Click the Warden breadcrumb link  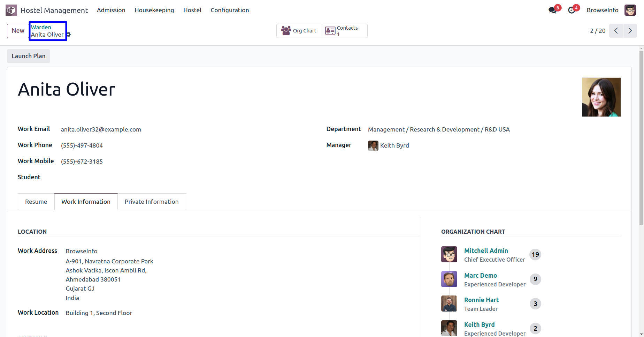(x=41, y=27)
